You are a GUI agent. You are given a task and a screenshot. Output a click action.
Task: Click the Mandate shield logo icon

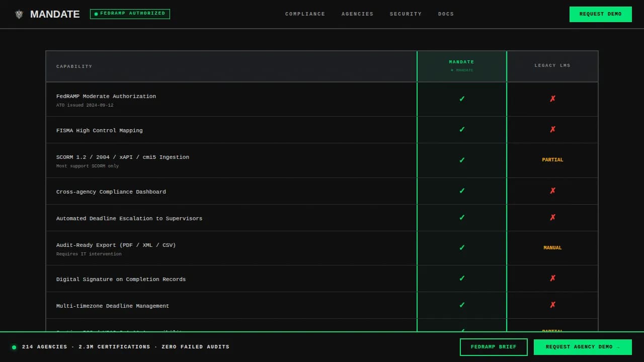[x=19, y=14]
